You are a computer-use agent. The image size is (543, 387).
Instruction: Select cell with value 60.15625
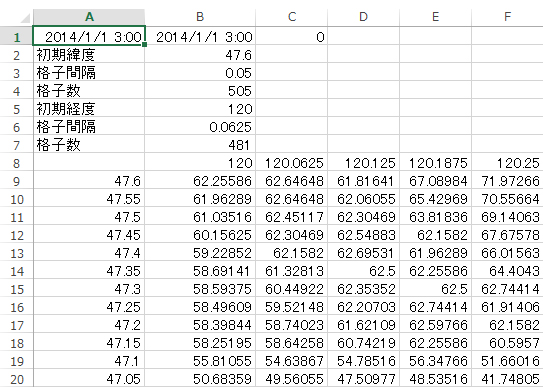click(200, 235)
